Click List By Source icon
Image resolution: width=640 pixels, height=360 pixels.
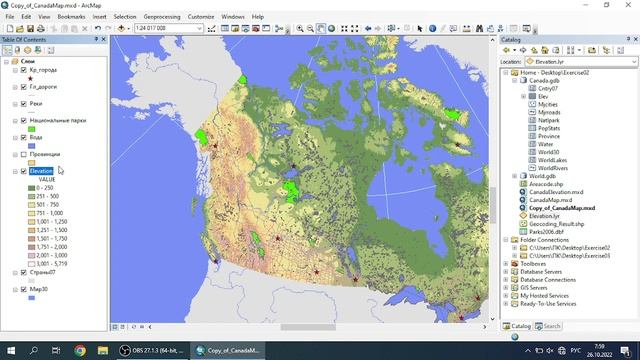(17, 50)
